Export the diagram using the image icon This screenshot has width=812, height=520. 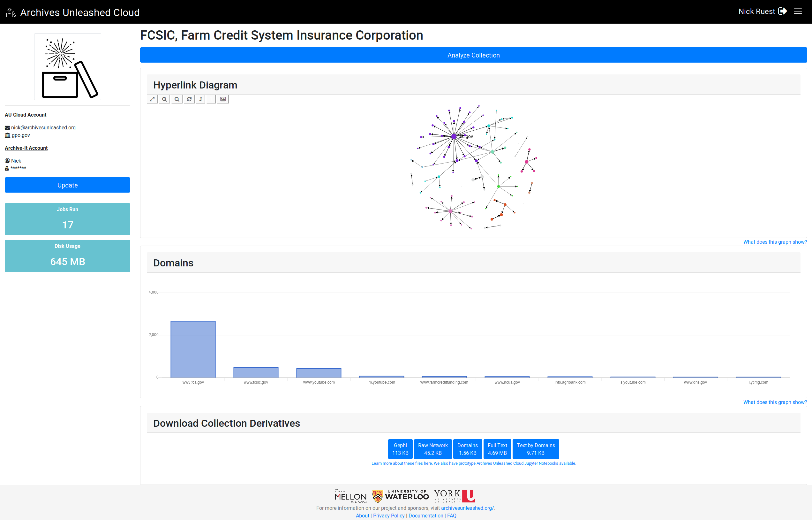click(x=223, y=99)
